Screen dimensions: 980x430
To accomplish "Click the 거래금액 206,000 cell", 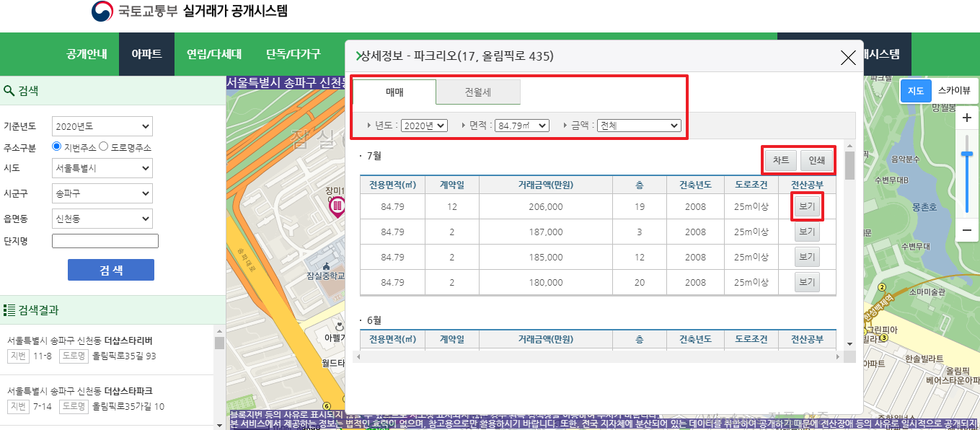I will tap(545, 207).
